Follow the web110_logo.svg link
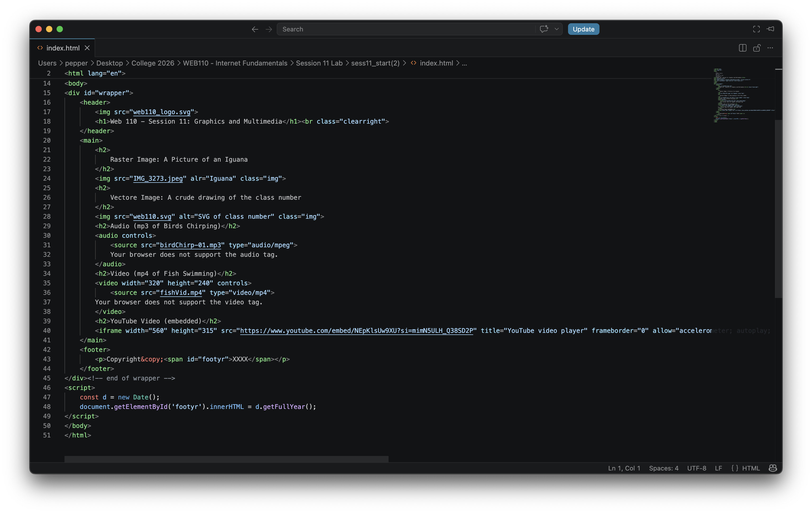This screenshot has width=812, height=513. [162, 112]
